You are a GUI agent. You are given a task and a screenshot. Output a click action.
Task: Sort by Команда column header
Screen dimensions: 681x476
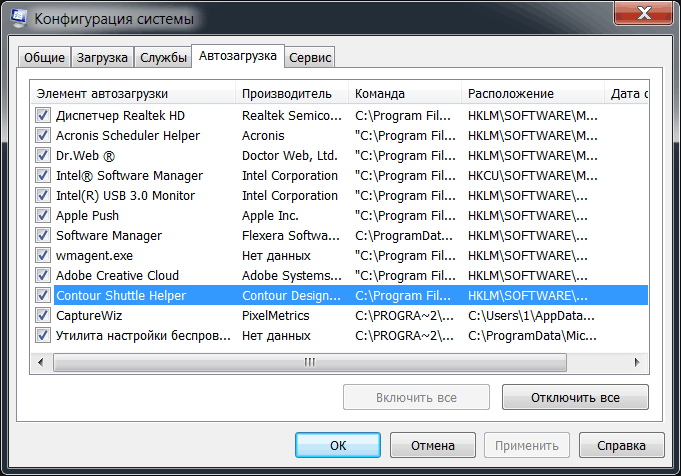(405, 93)
